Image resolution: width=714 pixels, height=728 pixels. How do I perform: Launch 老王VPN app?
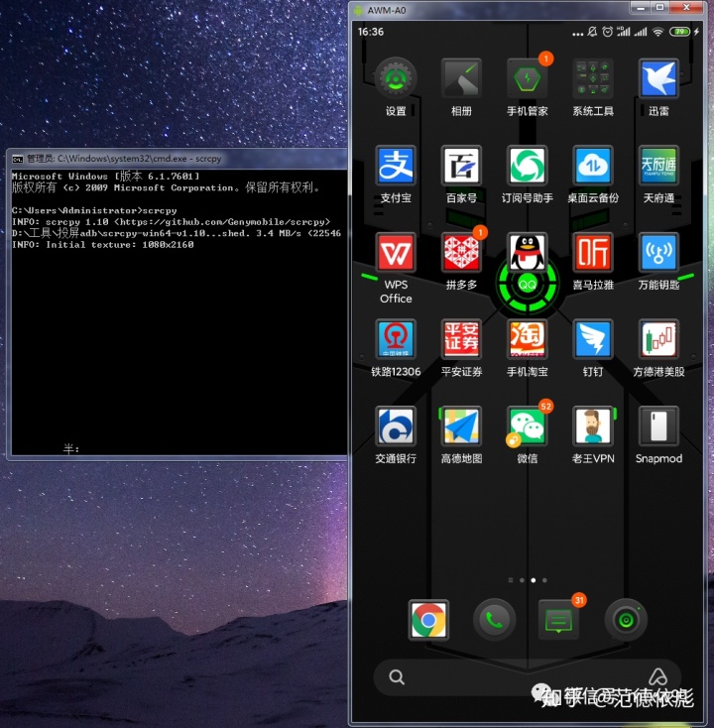pyautogui.click(x=593, y=425)
